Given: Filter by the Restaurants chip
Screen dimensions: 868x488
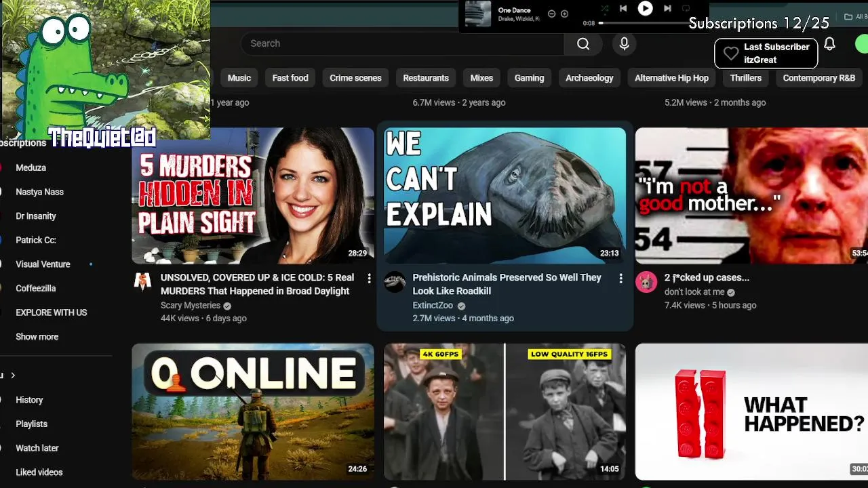Looking at the screenshot, I should point(426,78).
